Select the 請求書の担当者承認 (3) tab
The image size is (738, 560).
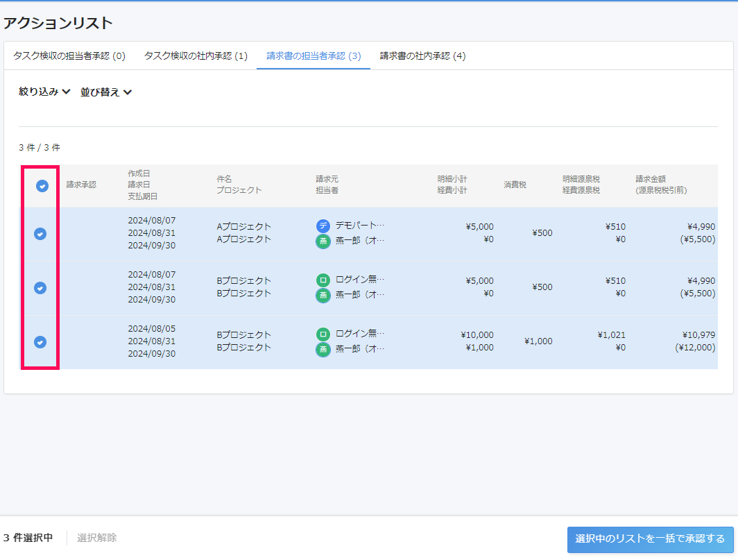tap(314, 56)
